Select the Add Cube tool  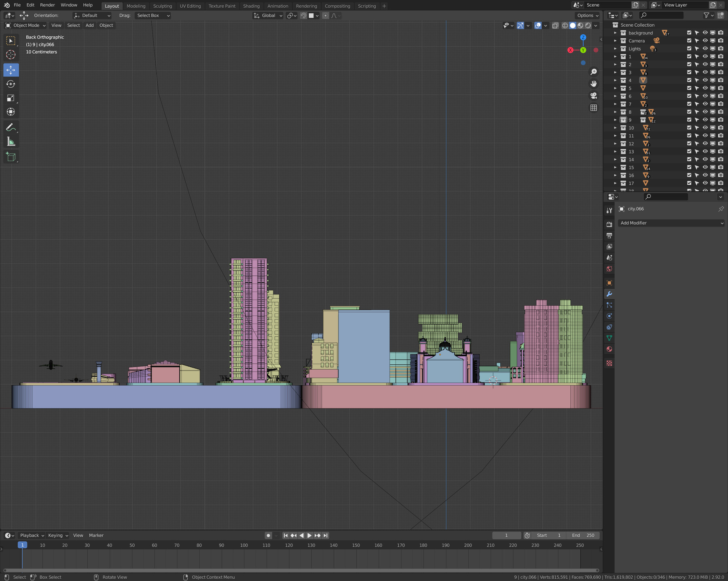tap(11, 157)
